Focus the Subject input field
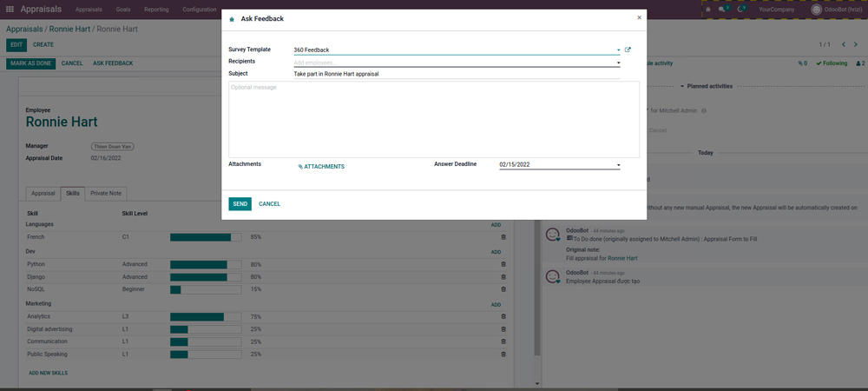This screenshot has height=391, width=868. 457,74
